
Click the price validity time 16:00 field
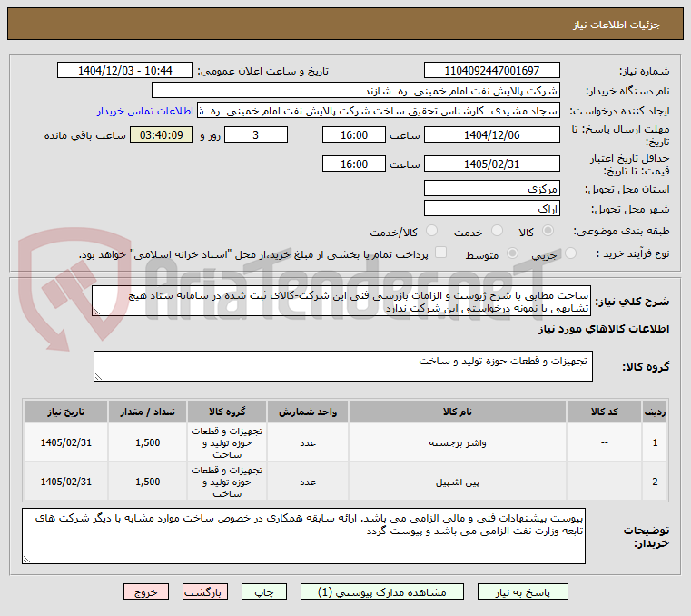click(x=354, y=164)
